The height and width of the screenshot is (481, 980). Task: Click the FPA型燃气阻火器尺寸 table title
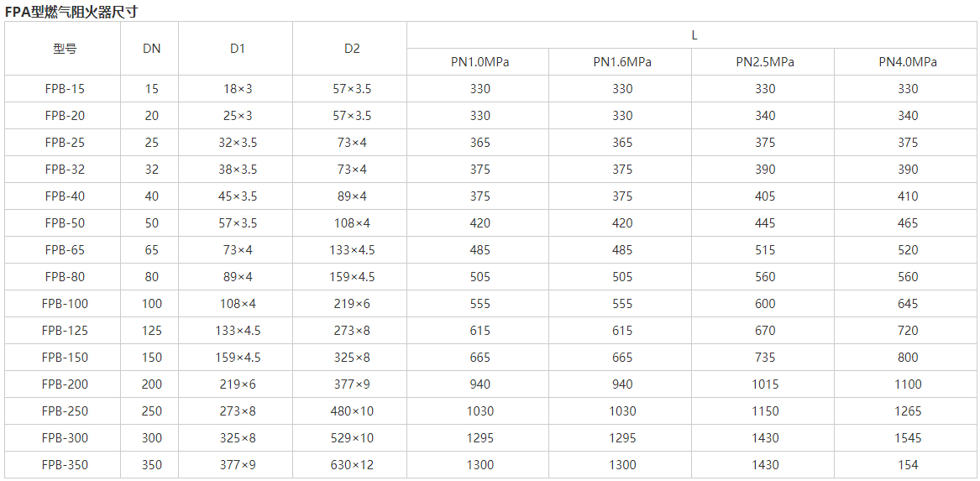71,11
